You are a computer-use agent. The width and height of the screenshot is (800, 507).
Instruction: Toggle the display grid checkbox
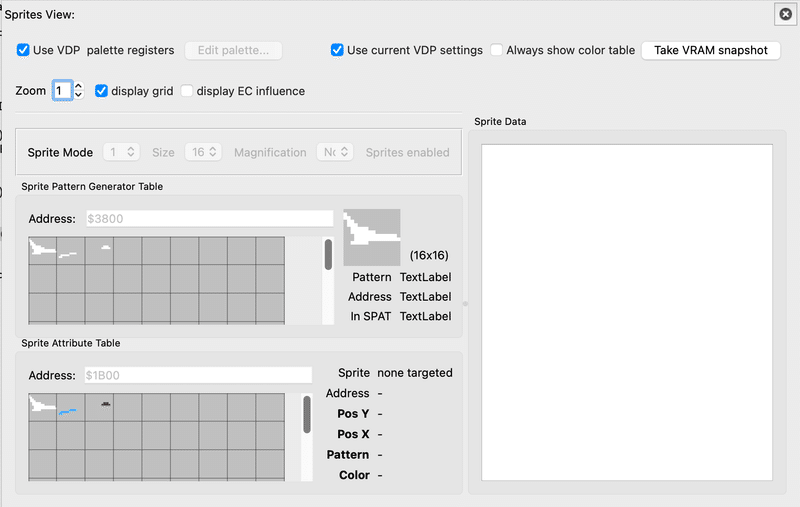[x=101, y=91]
